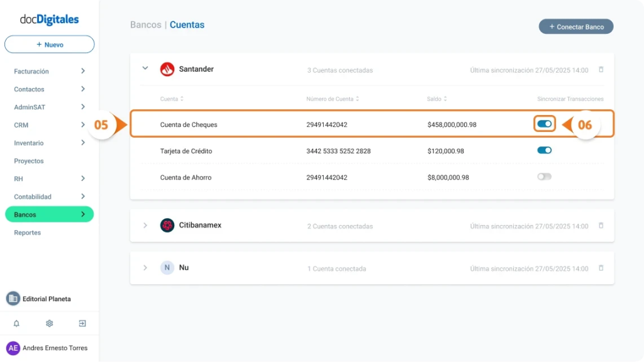The width and height of the screenshot is (644, 362).
Task: Go to the Bancos breadcrumb link
Action: [145, 25]
